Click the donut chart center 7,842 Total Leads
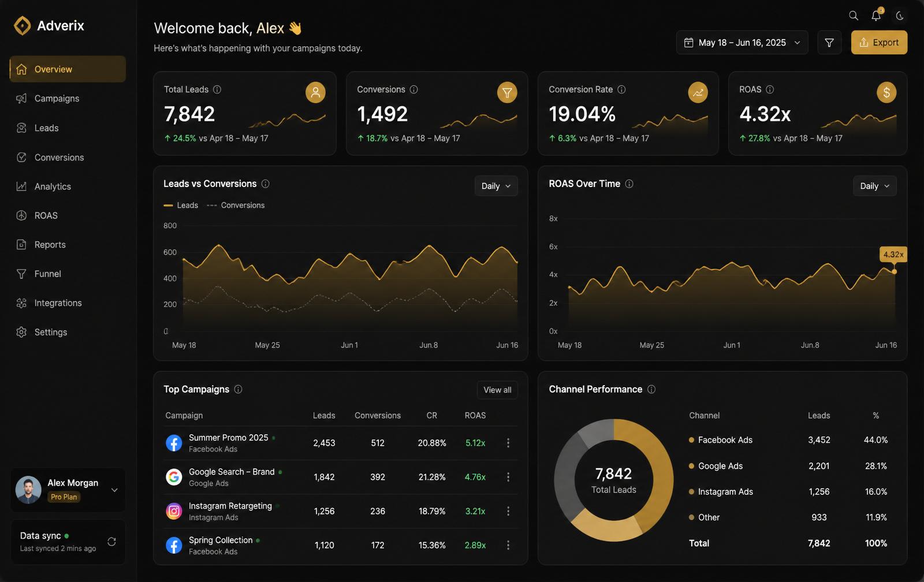 coord(613,480)
